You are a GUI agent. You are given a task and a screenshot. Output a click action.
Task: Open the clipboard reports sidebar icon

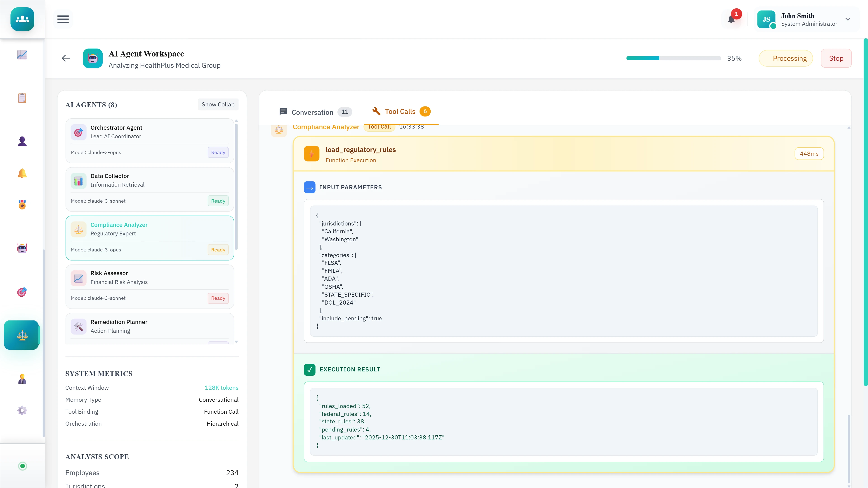tap(22, 98)
